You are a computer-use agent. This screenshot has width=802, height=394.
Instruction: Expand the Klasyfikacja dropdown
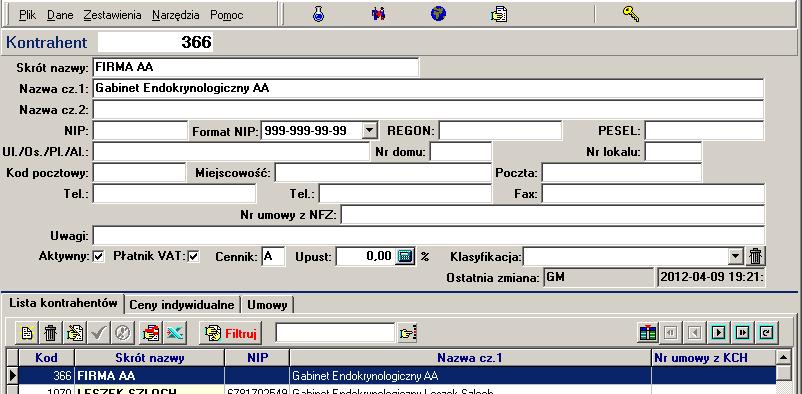click(736, 256)
